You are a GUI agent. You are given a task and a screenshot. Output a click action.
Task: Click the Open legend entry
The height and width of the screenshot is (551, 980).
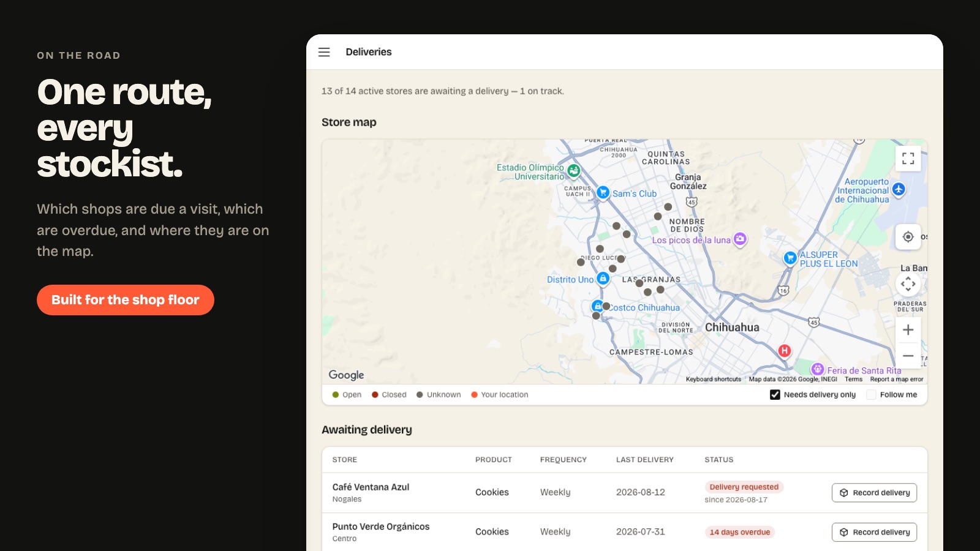347,395
